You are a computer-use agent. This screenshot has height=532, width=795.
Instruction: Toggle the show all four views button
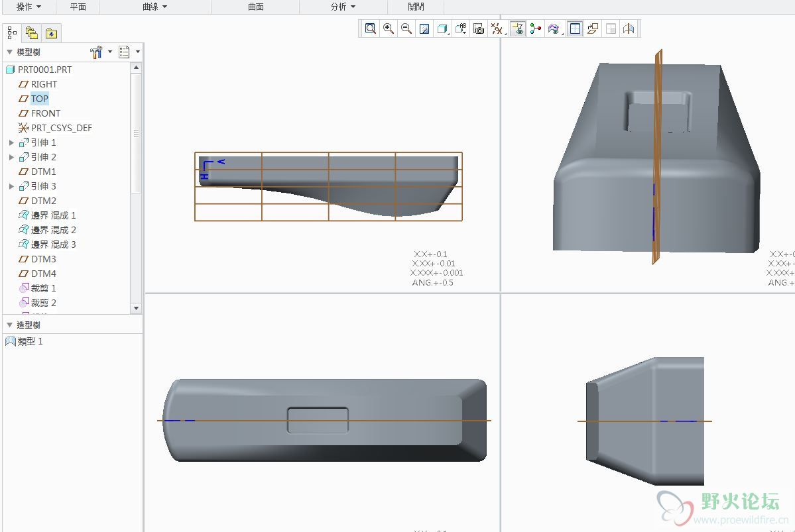point(575,29)
